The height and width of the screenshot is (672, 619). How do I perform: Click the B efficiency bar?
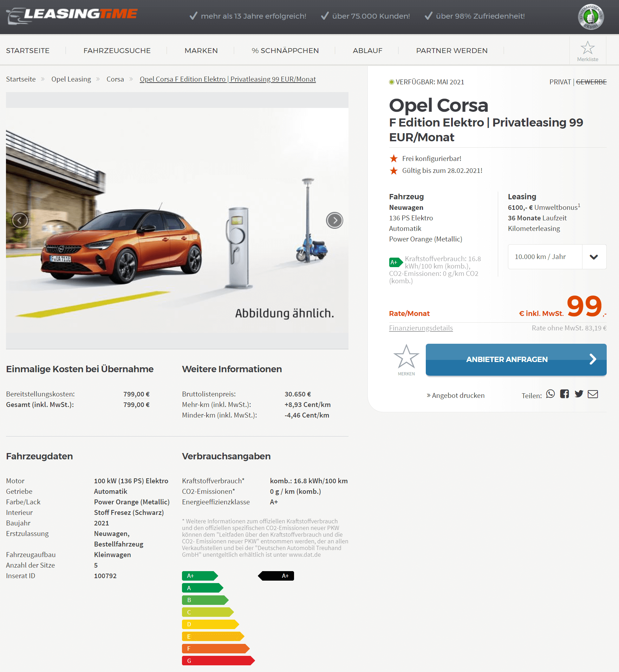[205, 600]
